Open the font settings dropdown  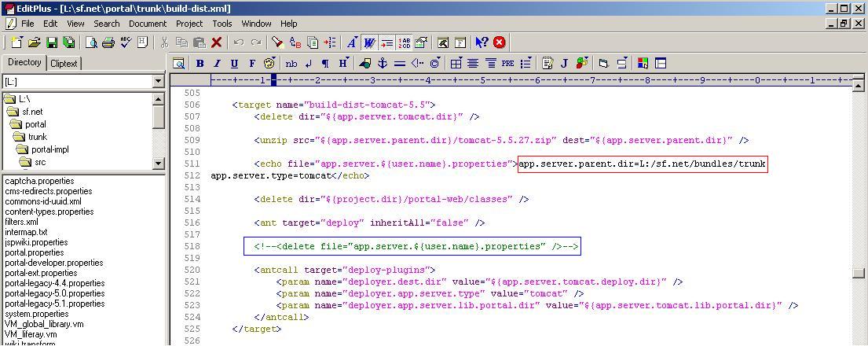(351, 42)
